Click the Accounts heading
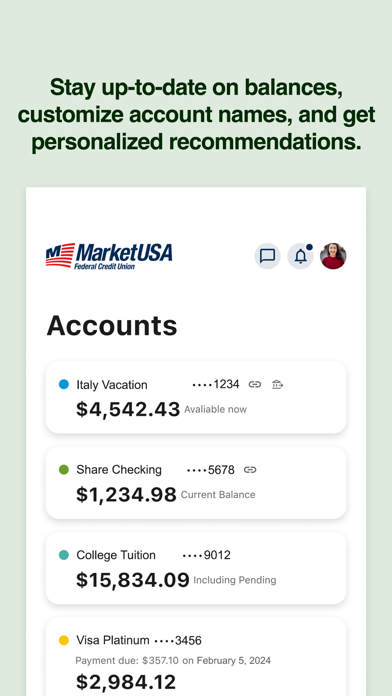 click(x=112, y=325)
